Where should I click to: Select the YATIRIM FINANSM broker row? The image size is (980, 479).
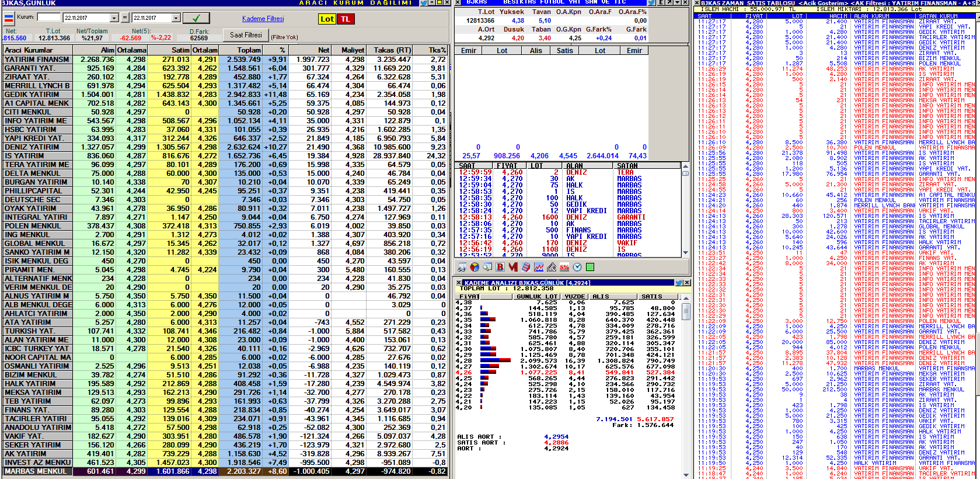225,59
